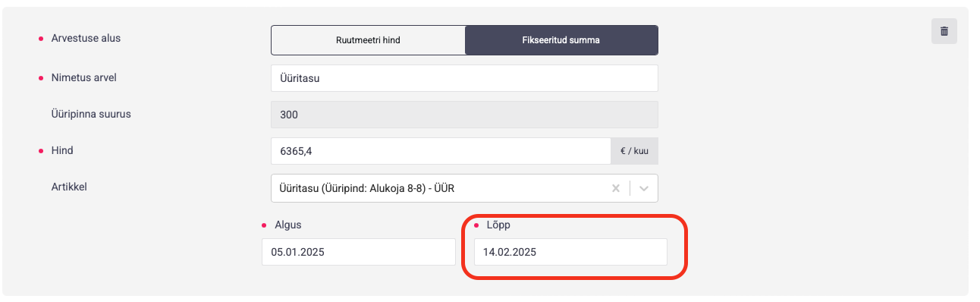Click the Nimetus arvel label
Image resolution: width=980 pixels, height=302 pixels.
click(x=83, y=77)
